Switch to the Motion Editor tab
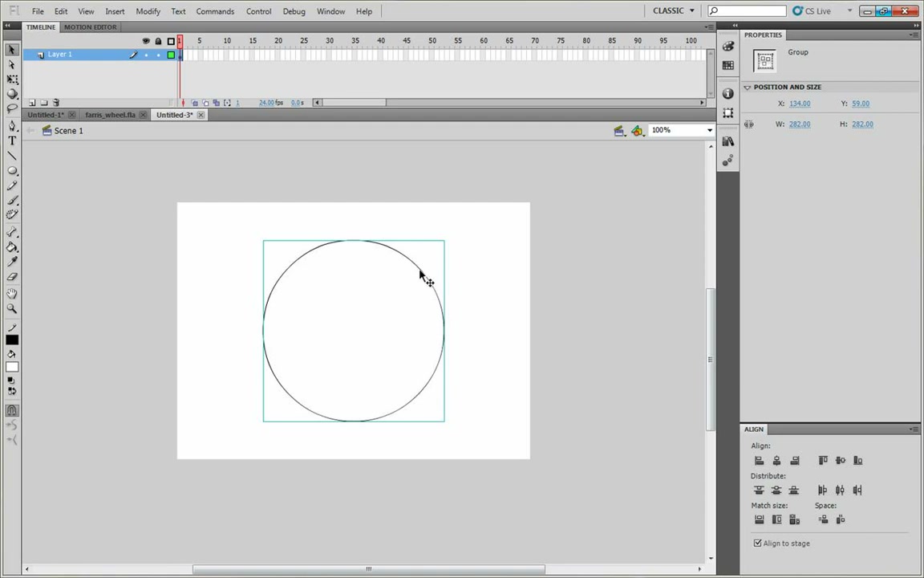The image size is (924, 578). point(90,27)
